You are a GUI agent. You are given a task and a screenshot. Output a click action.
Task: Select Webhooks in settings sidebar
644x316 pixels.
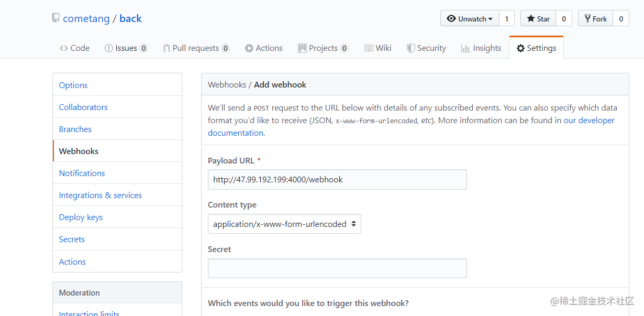coord(117,151)
